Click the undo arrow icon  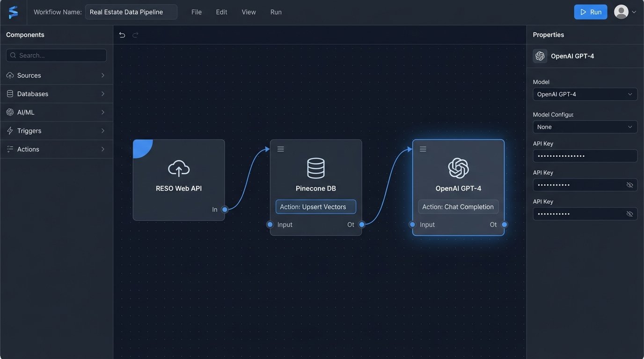122,35
